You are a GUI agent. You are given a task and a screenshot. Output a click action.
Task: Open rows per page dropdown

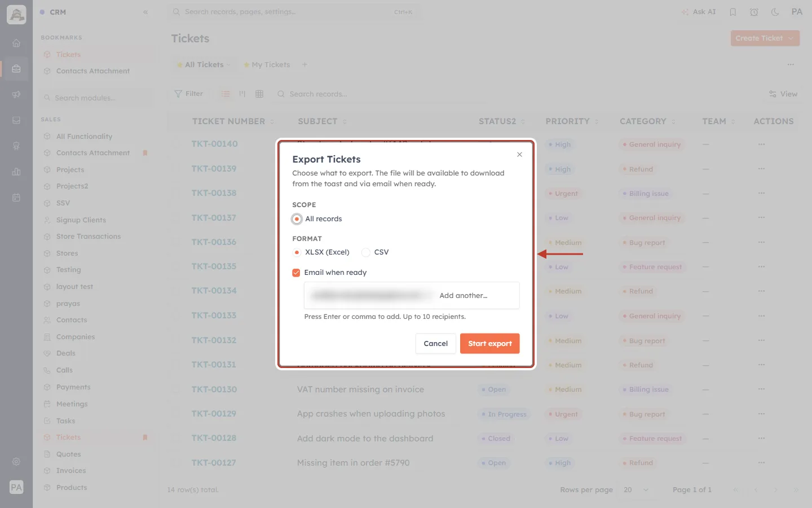pos(636,490)
